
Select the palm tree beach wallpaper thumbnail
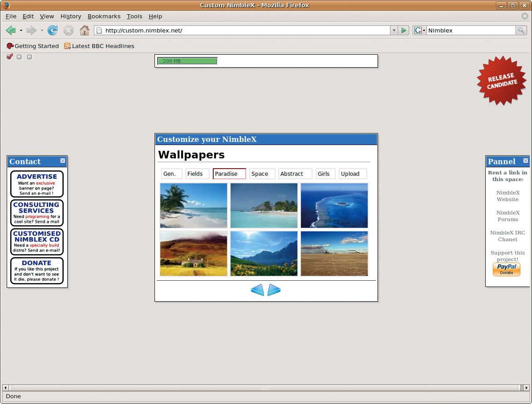pos(194,206)
